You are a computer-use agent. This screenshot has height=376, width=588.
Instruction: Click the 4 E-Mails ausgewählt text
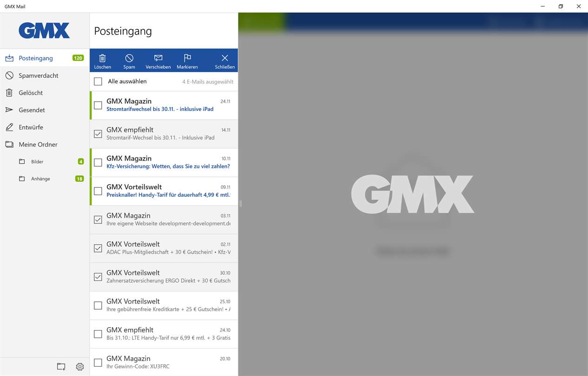[208, 82]
